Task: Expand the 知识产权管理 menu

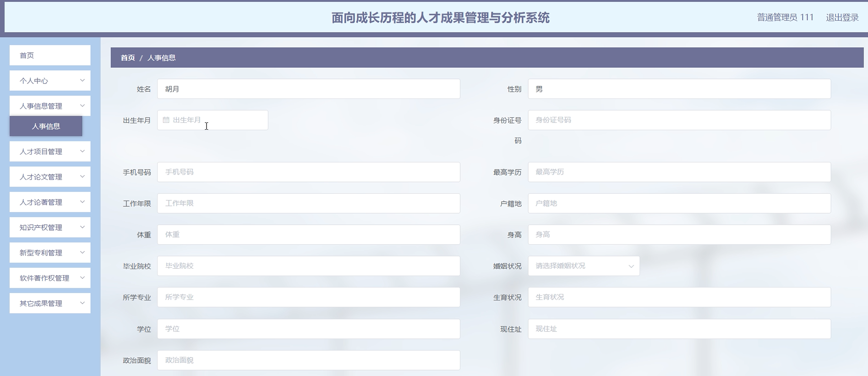Action: click(50, 227)
